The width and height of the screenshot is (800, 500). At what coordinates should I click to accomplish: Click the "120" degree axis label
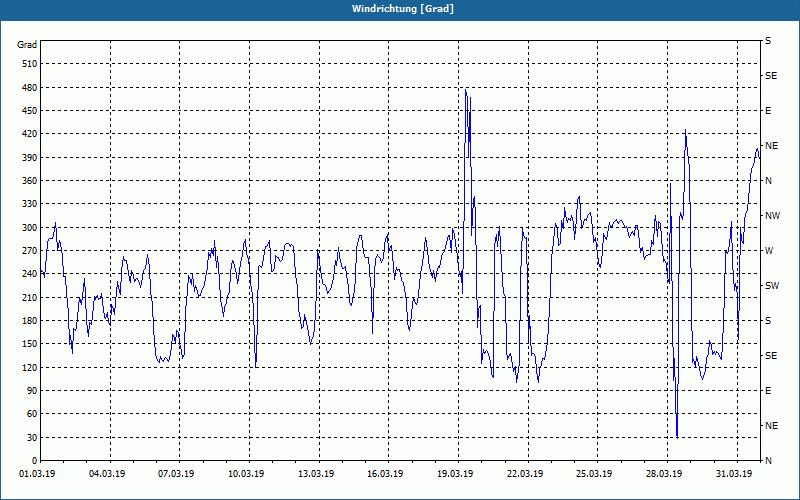pyautogui.click(x=30, y=367)
